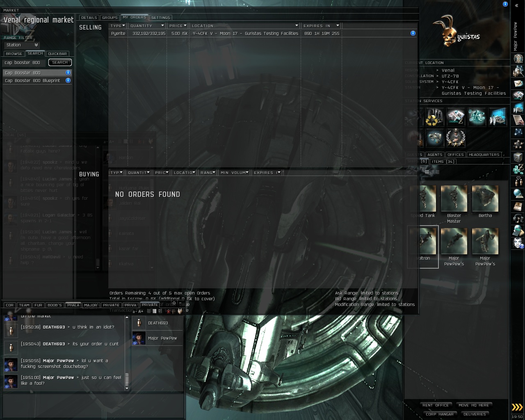Switch to the TEAM chat channel tab

tap(24, 305)
